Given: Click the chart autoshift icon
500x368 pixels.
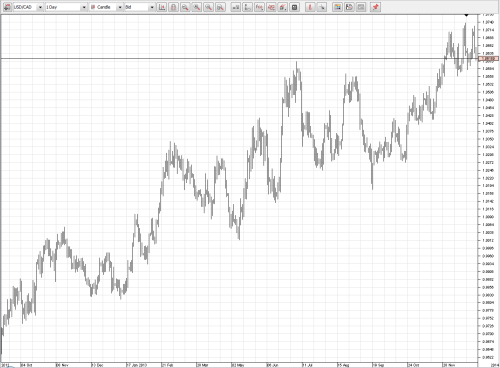Looking at the screenshot, I should coord(162,7).
